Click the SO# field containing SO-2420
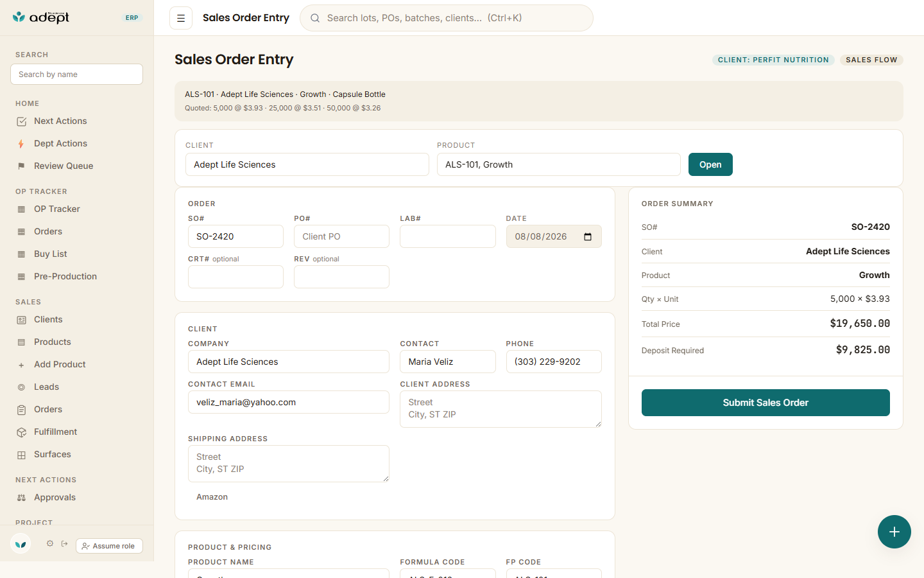Viewport: 924px width, 578px height. point(235,236)
